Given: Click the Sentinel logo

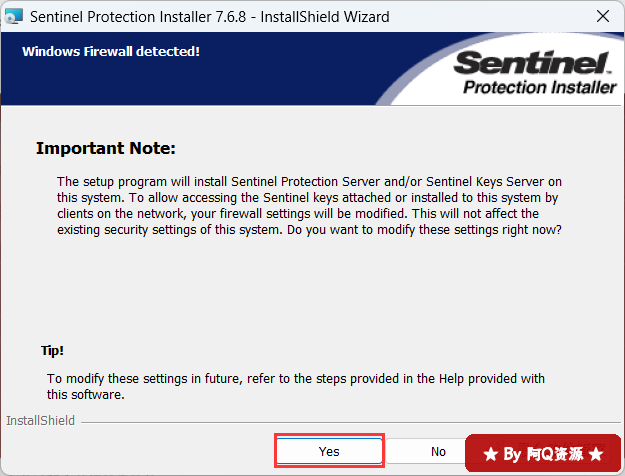Looking at the screenshot, I should (530, 64).
